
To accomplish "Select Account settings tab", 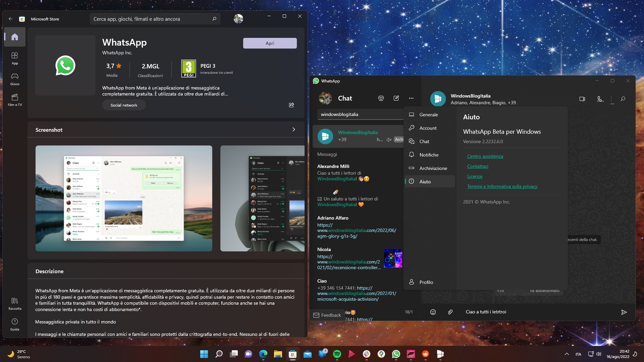I will tap(430, 128).
